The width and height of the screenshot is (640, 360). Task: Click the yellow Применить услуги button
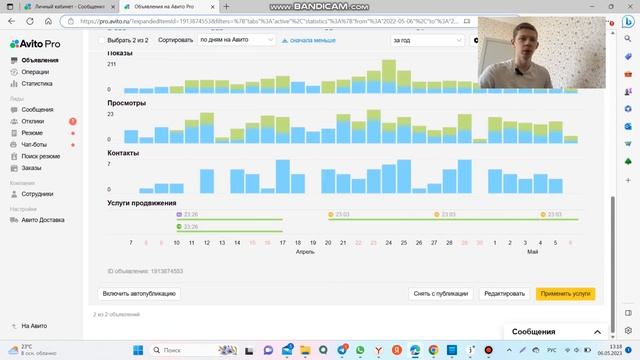[x=565, y=293]
